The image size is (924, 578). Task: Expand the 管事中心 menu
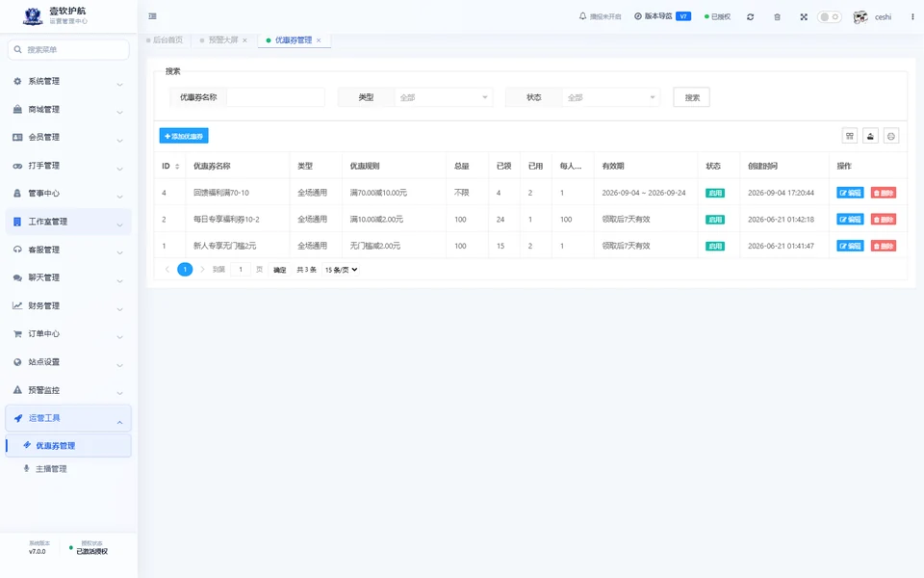click(x=68, y=194)
